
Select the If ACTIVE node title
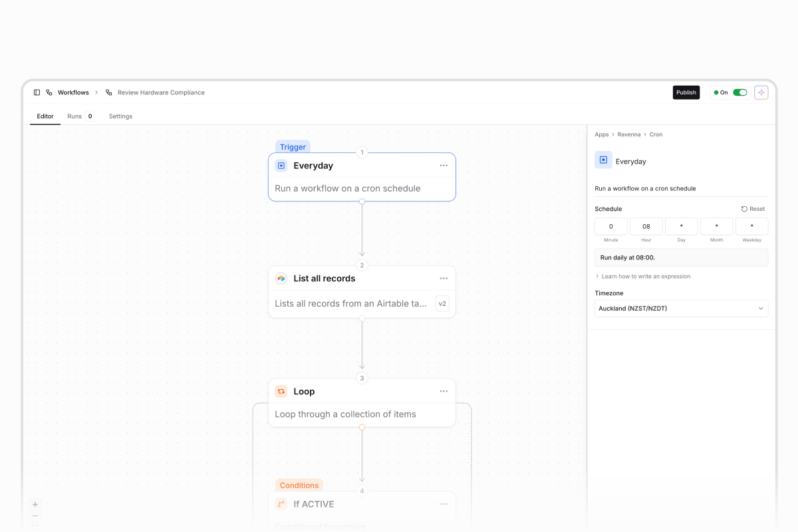tap(314, 504)
